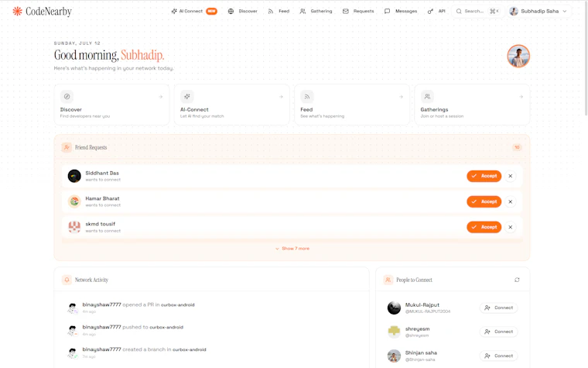The height and width of the screenshot is (368, 588).
Task: Open curbox-android in created branch activity
Action: click(190, 349)
